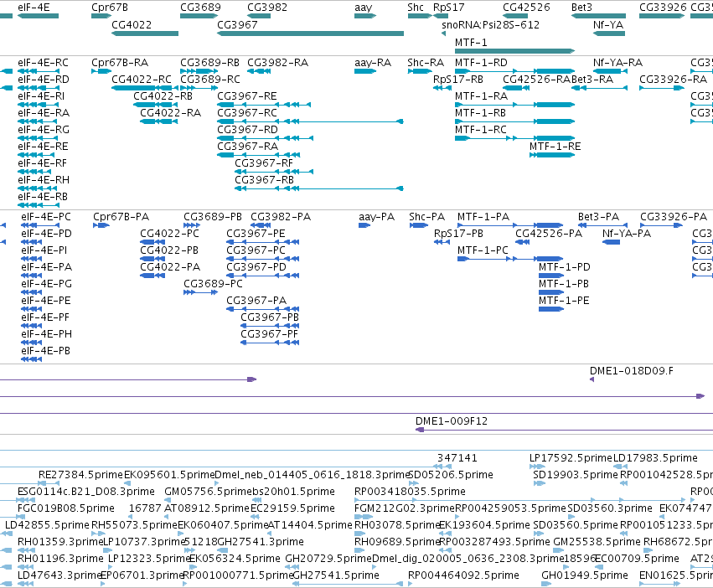
Task: Click the CG42526 gene label
Action: tap(526, 8)
